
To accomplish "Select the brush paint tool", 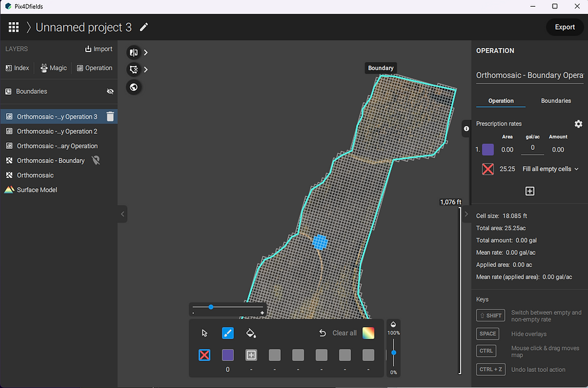I will [227, 333].
